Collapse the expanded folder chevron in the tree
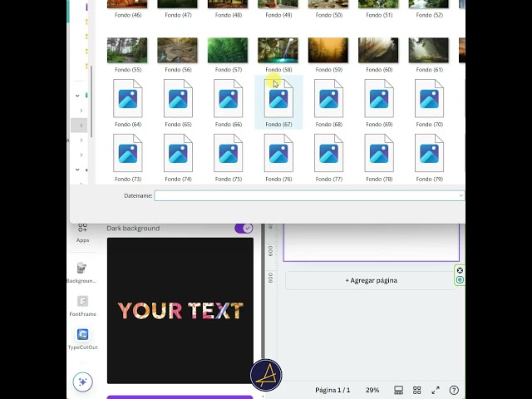 tap(77, 96)
